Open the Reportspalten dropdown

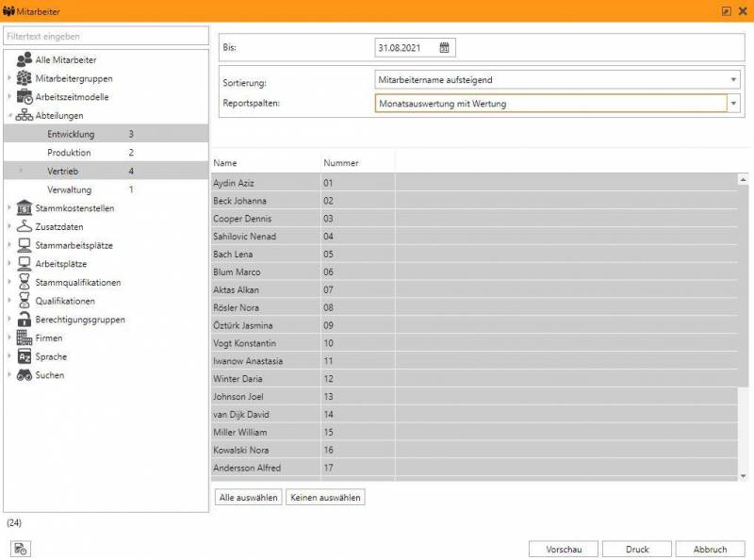[x=733, y=104]
